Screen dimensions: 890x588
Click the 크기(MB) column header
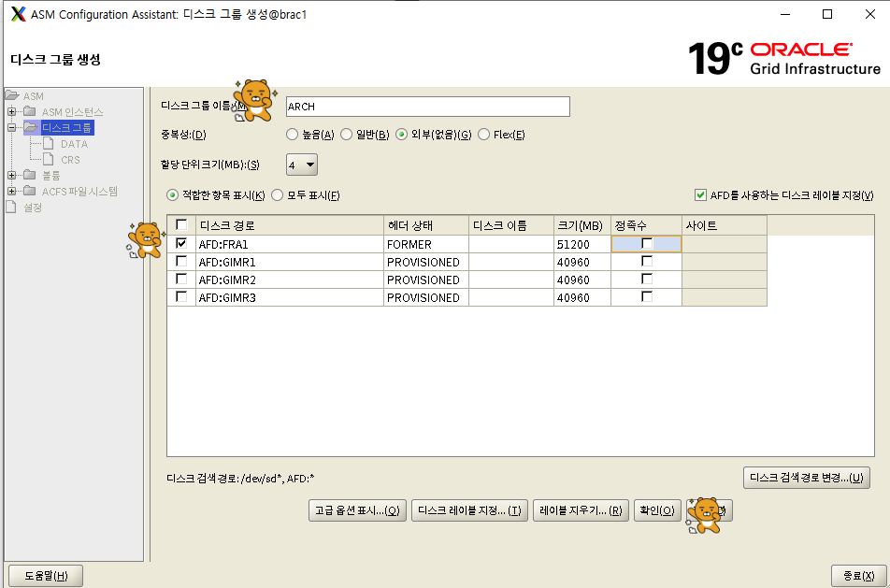pyautogui.click(x=582, y=225)
